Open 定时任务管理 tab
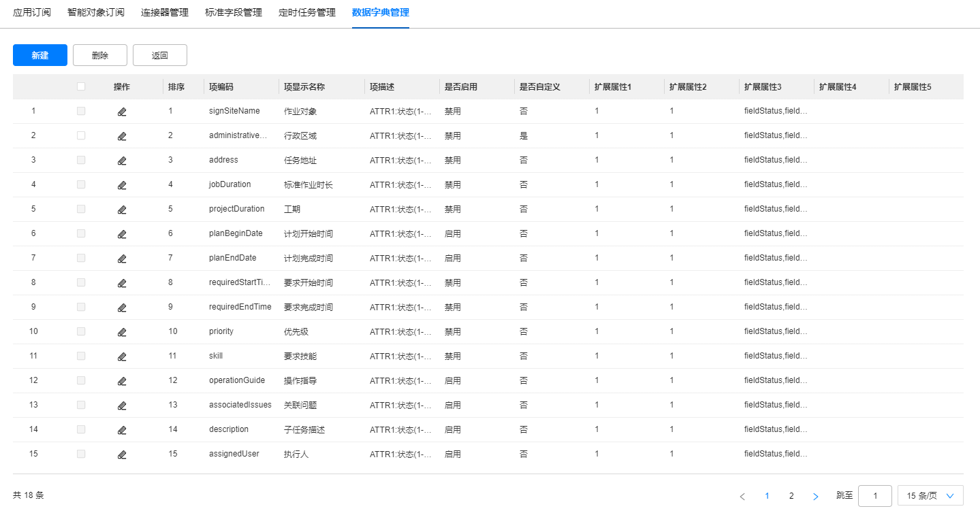 [307, 12]
